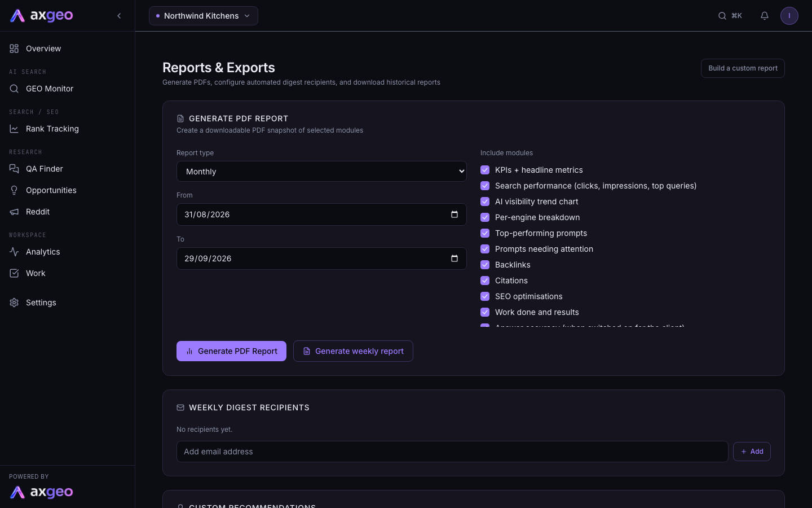This screenshot has height=508, width=812.
Task: Open the To date calendar picker
Action: click(454, 259)
